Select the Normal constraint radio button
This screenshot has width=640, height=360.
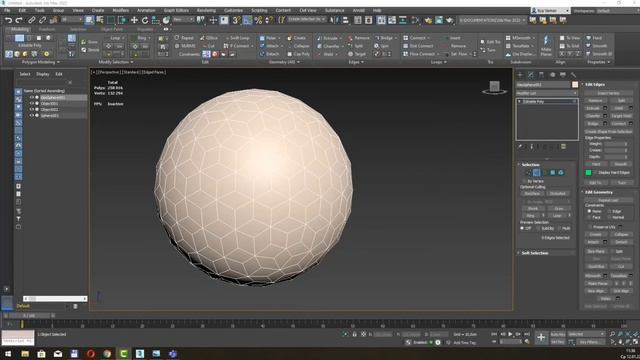pos(609,217)
